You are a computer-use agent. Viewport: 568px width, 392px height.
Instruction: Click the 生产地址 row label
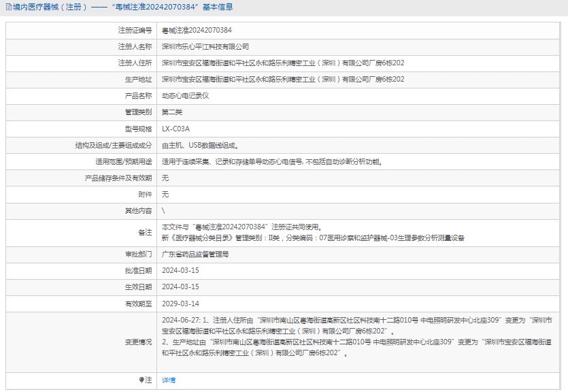138,80
